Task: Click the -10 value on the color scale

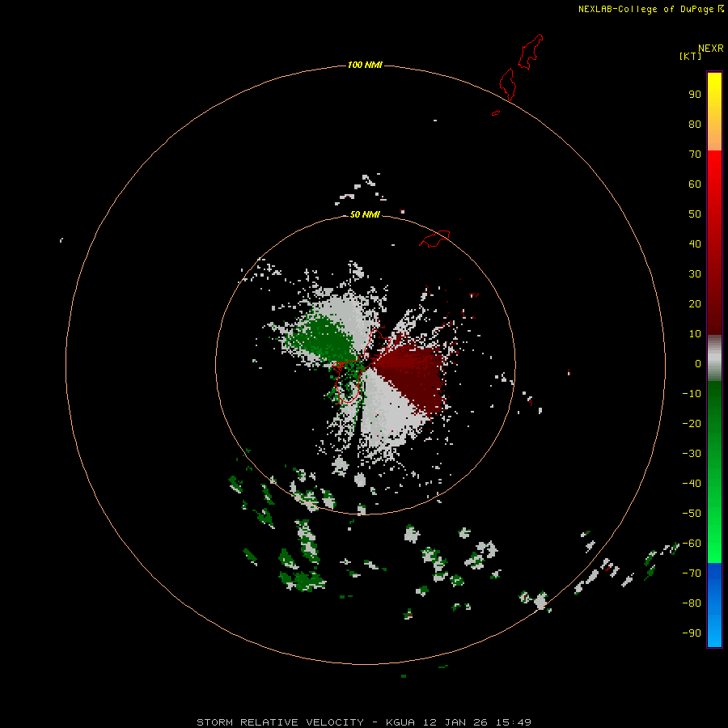Action: 692,394
